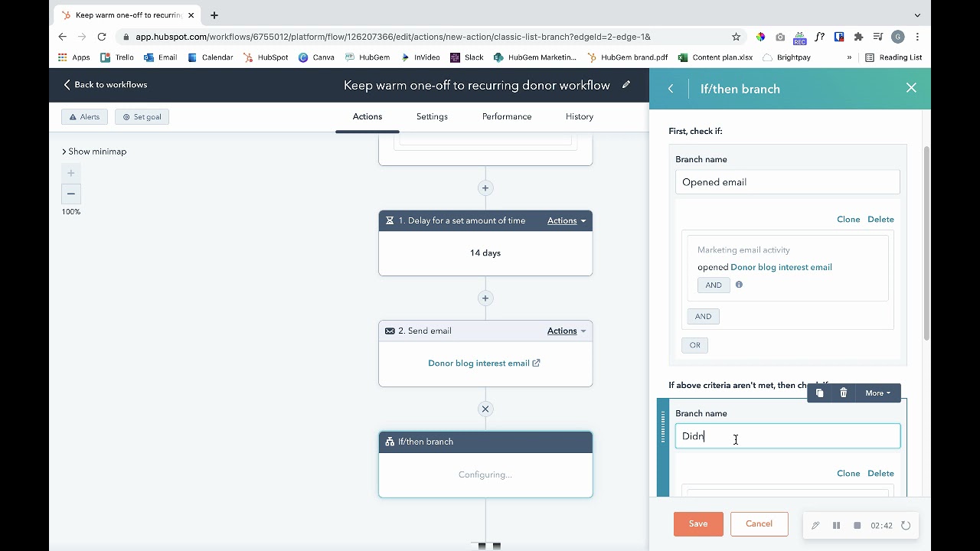The image size is (980, 551).
Task: Expand Show minimap
Action: tap(94, 152)
